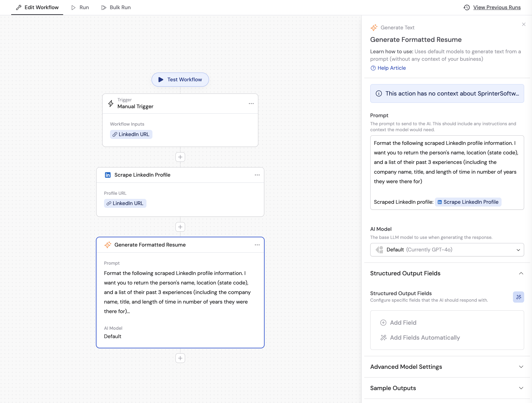The height and width of the screenshot is (403, 532).
Task: Click the LinkedIn icon on Scrape LinkedIn Profile node
Action: 108,175
